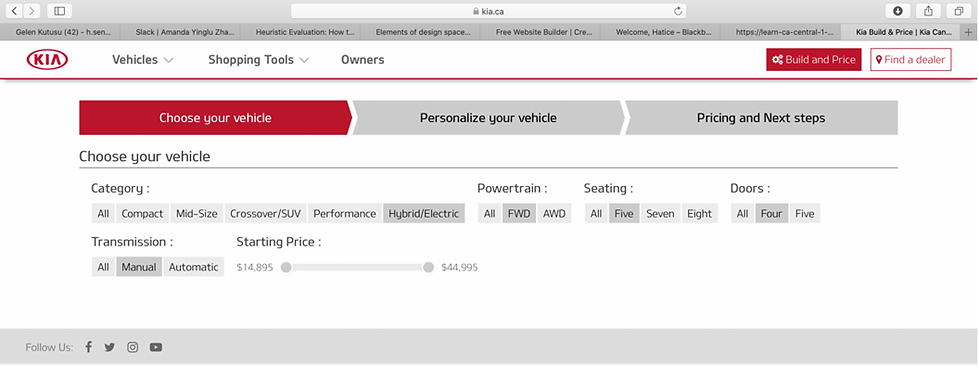Open Kia's Facebook page icon
Screen dimensions: 979x376
click(x=89, y=347)
